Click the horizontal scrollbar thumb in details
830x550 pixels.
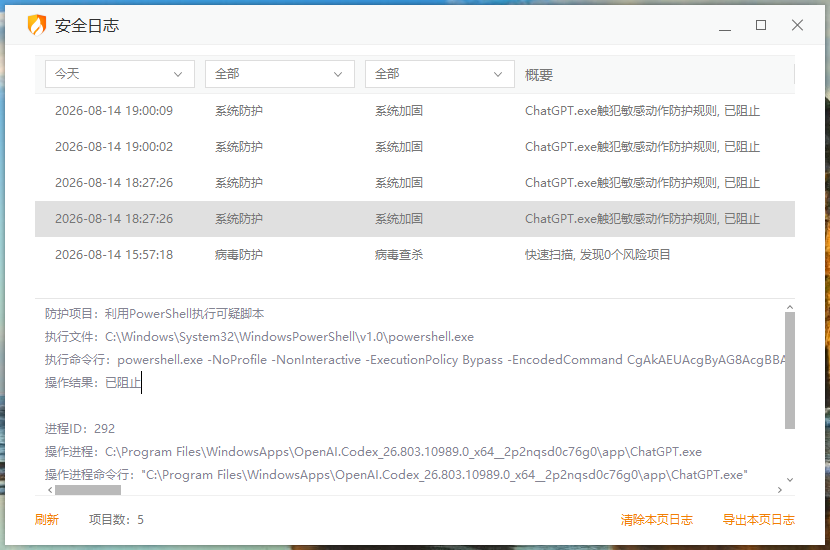[x=88, y=490]
